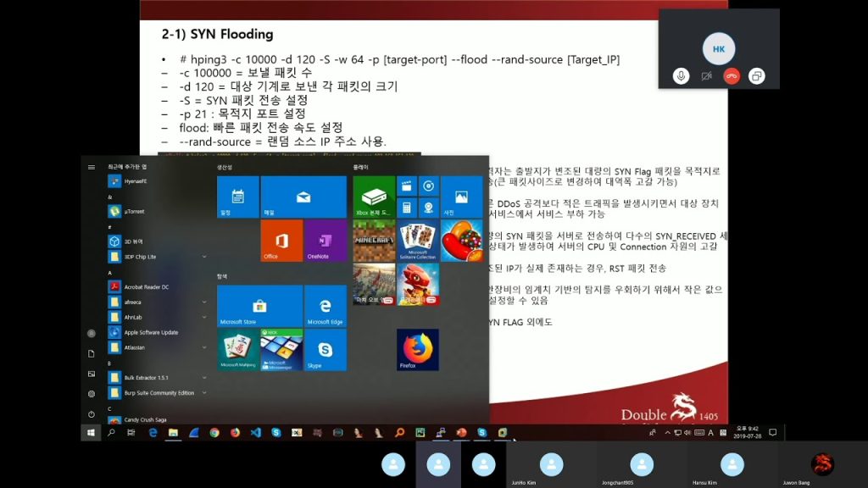
Task: Toggle the camera in call overlay
Action: (x=705, y=76)
